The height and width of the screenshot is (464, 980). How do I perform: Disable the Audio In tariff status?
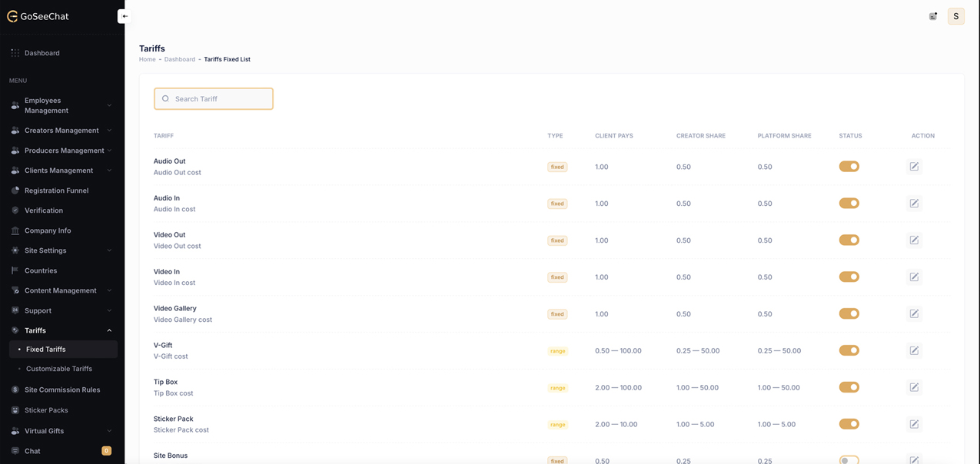tap(849, 204)
